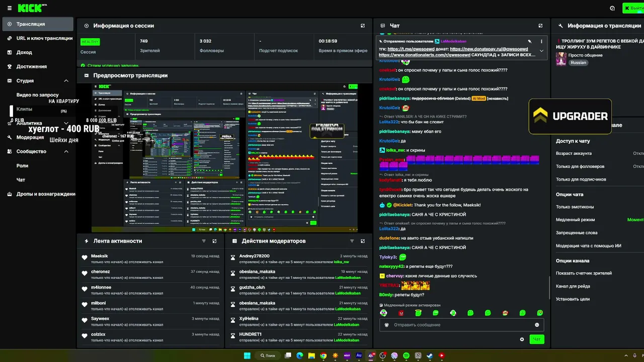Screen dimensions: 644x362
Task: Open the emoji picker in chat input
Action: [x=537, y=325]
